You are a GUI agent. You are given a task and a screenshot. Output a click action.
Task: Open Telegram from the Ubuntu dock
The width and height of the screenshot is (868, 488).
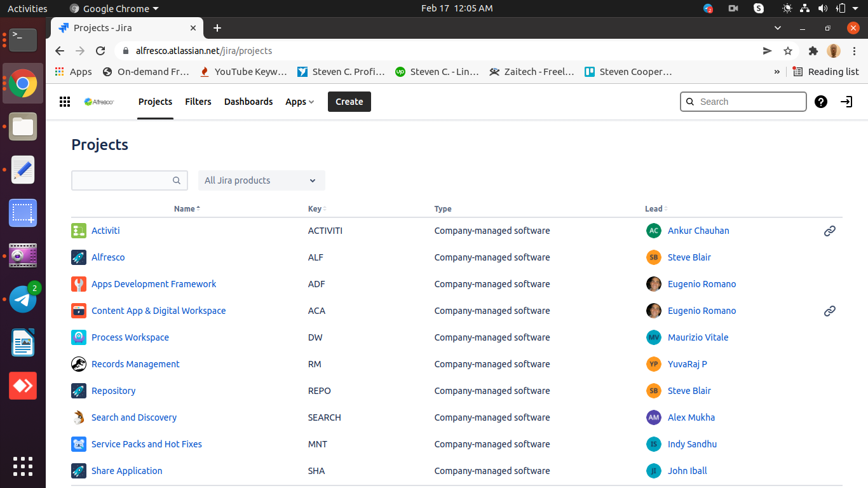[23, 299]
